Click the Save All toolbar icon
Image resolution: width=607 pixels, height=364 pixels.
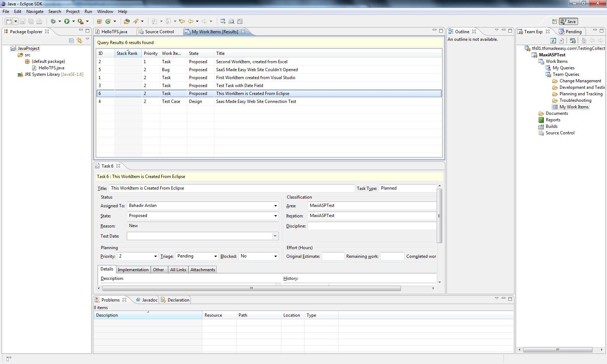tap(31, 21)
